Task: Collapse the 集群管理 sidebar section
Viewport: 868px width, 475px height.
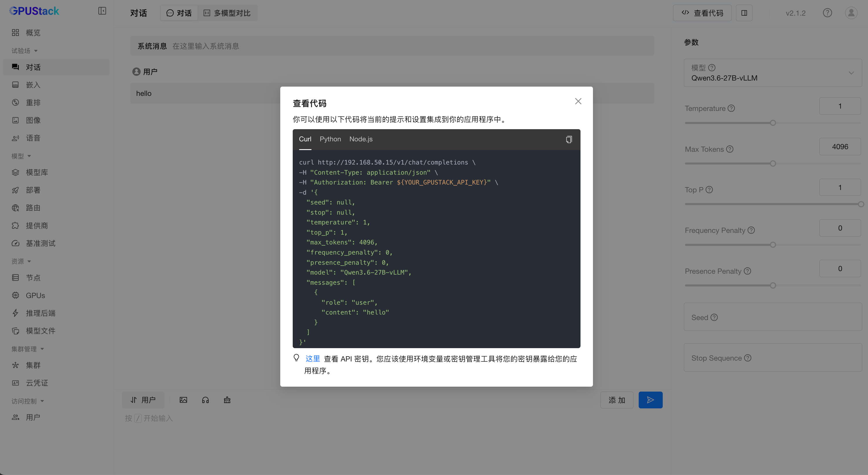Action: point(28,349)
